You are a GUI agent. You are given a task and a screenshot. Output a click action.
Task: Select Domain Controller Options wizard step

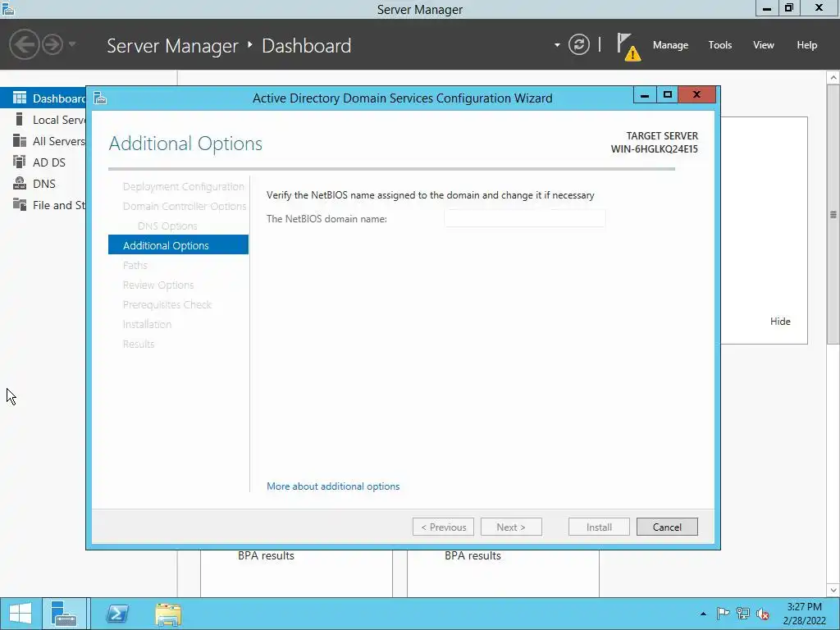coord(185,206)
